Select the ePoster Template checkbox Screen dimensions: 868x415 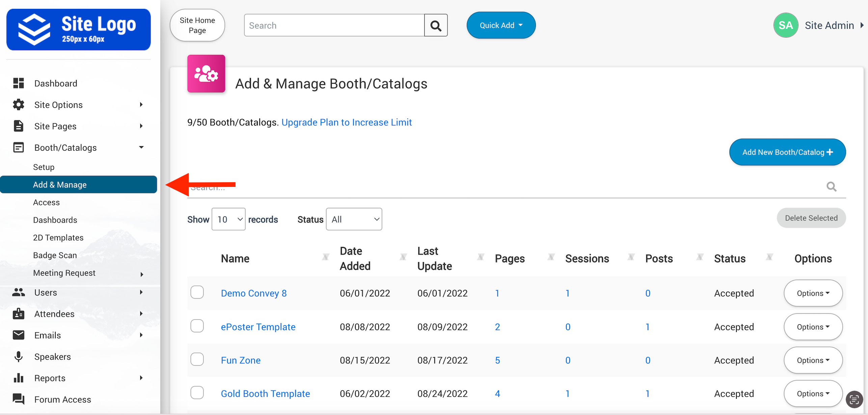pyautogui.click(x=197, y=326)
